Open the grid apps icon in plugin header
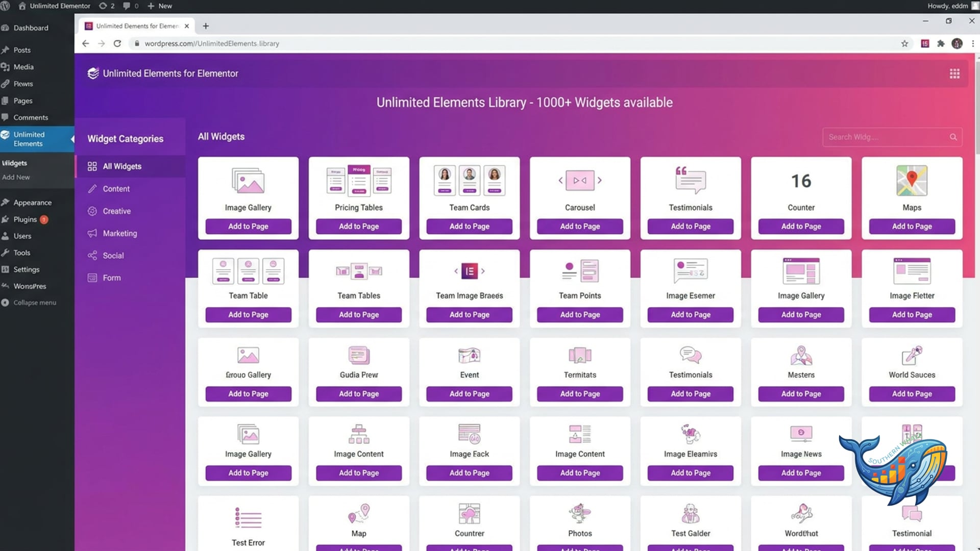 tap(954, 73)
